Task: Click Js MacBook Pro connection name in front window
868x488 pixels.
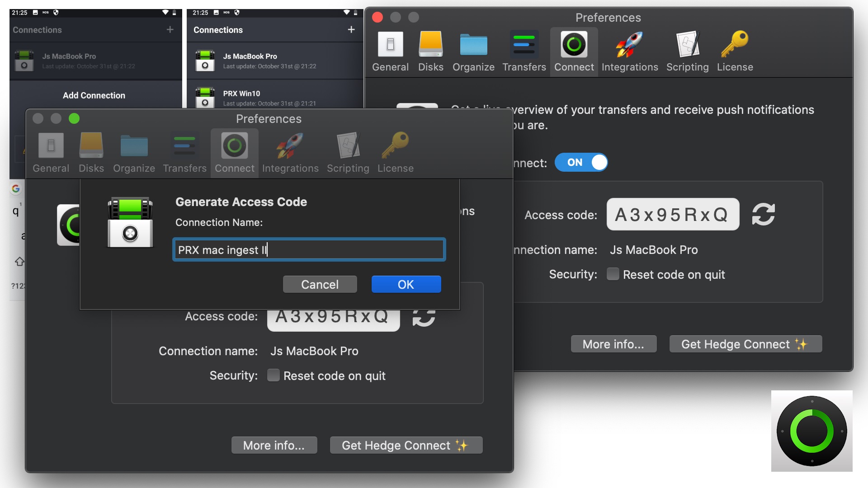Action: tap(314, 351)
